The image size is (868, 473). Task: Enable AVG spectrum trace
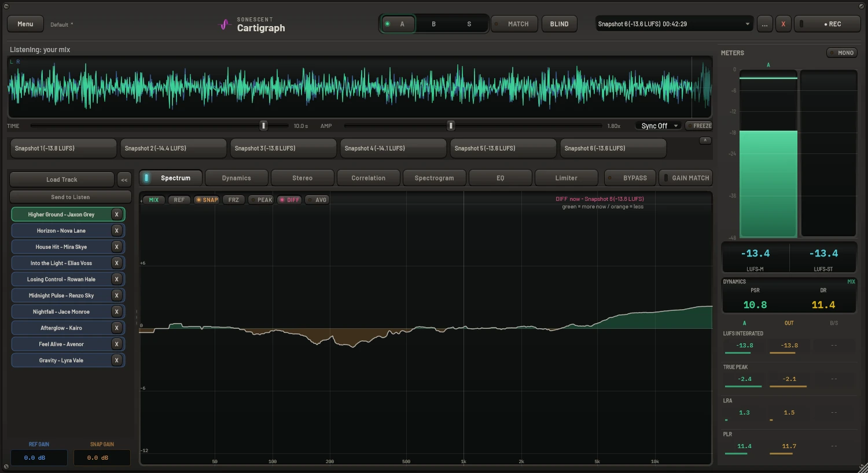coord(317,200)
